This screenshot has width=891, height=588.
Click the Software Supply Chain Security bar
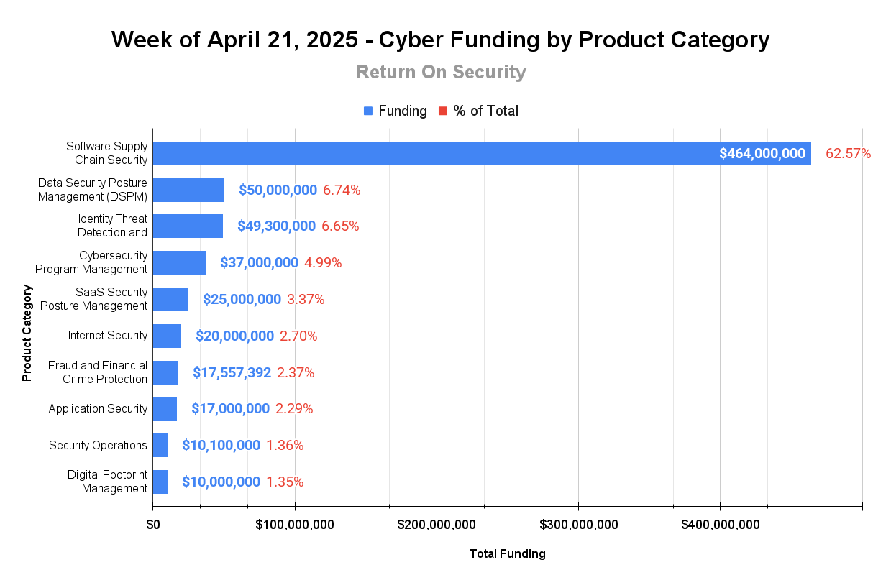(x=482, y=153)
